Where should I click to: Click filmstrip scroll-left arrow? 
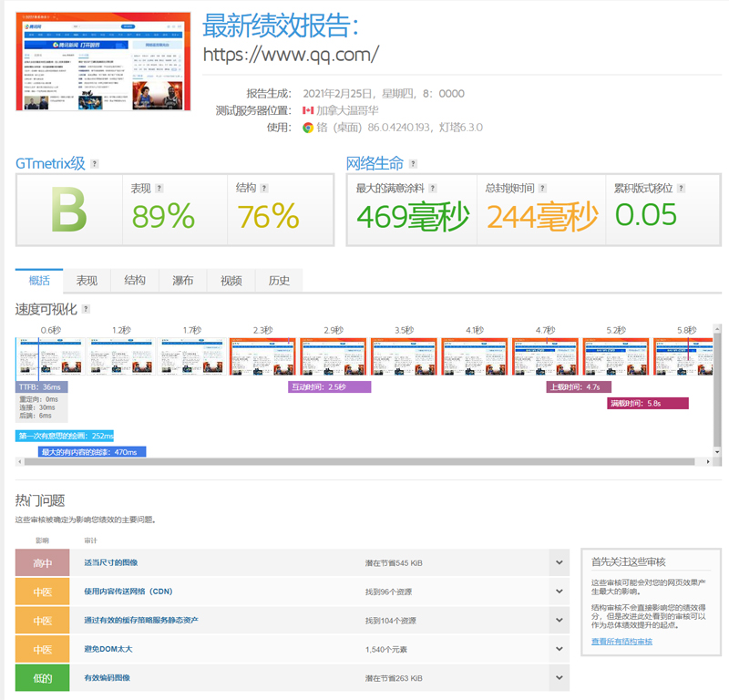pos(19,461)
